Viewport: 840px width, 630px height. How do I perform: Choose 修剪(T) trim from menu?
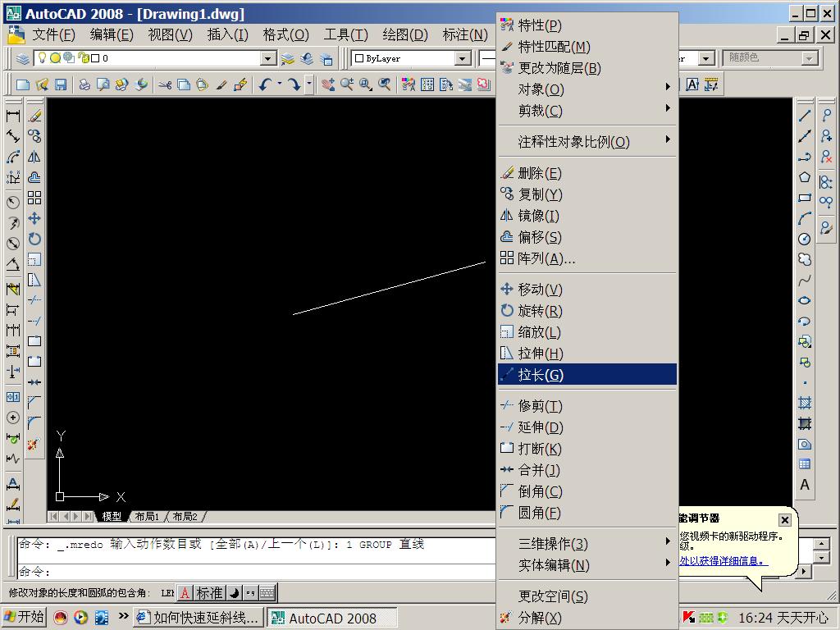[587, 405]
